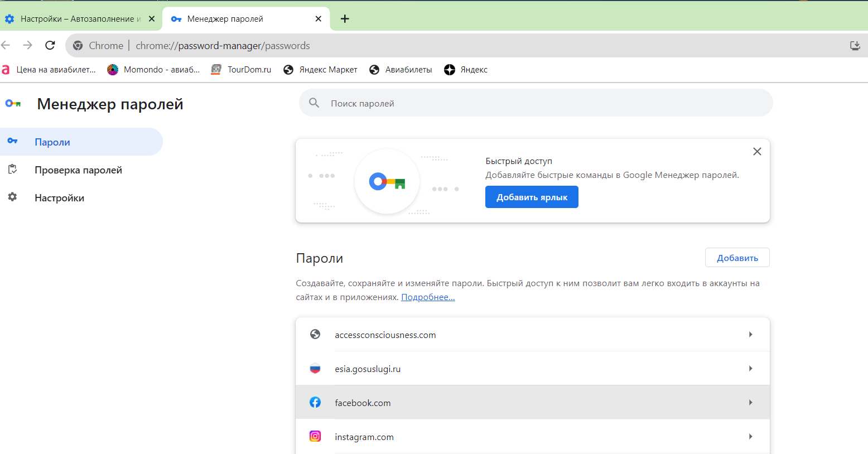This screenshot has width=868, height=454.
Task: Close the Менеджер паролей tab
Action: pos(319,19)
